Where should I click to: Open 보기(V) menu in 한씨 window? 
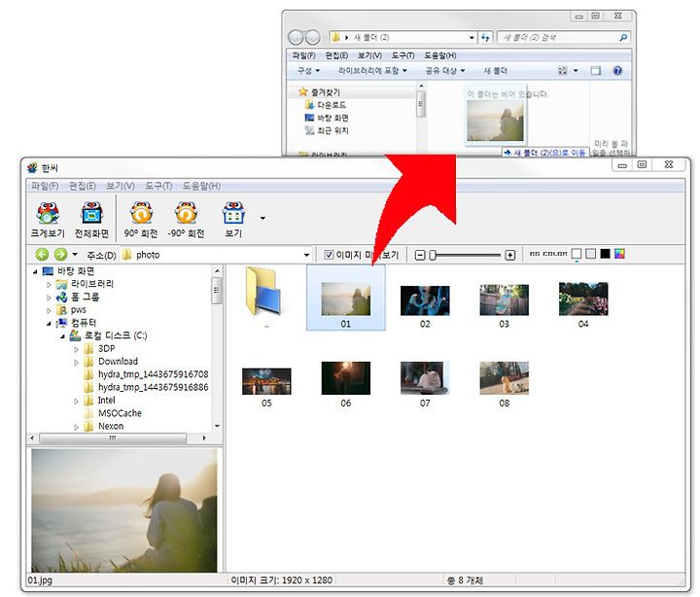(121, 186)
